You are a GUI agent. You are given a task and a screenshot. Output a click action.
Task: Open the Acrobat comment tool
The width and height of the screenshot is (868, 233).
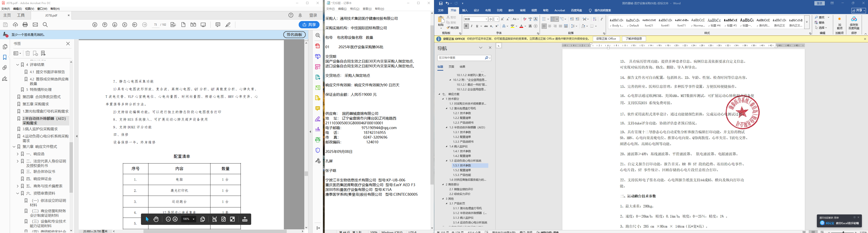click(218, 25)
